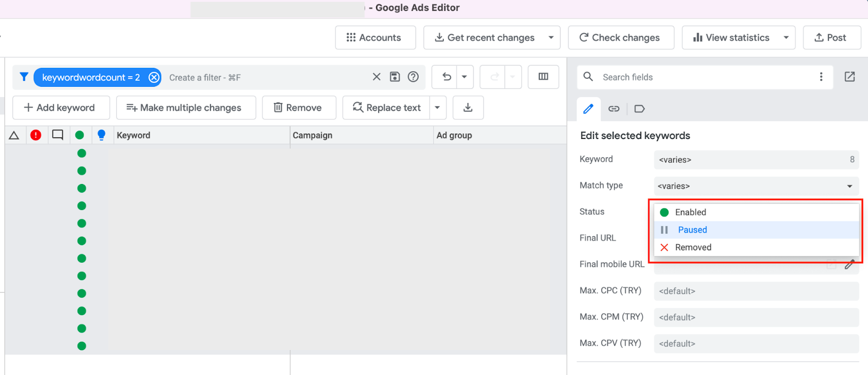
Task: Click the download export icon button
Action: 468,107
